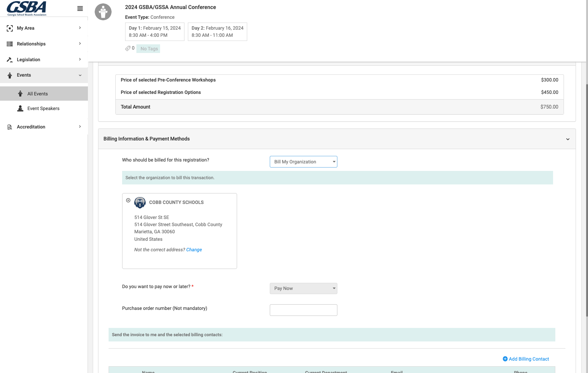Image resolution: width=588 pixels, height=373 pixels.
Task: Open Event Speakers menu item
Action: [44, 109]
